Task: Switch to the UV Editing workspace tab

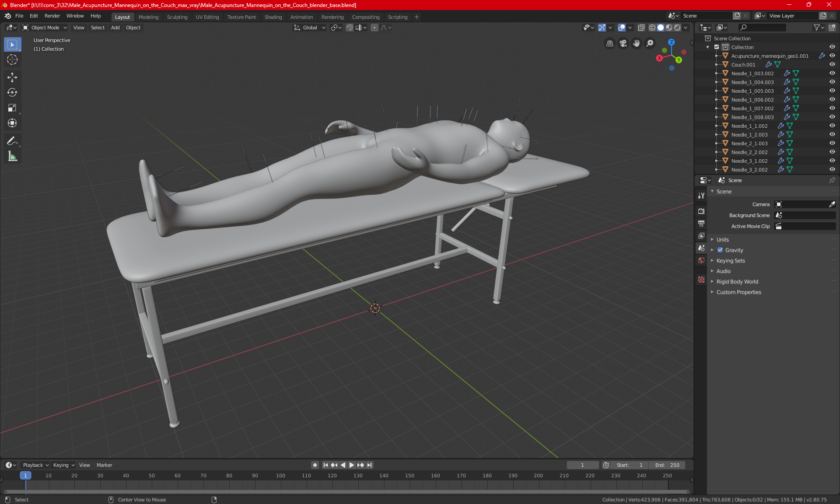Action: [207, 17]
